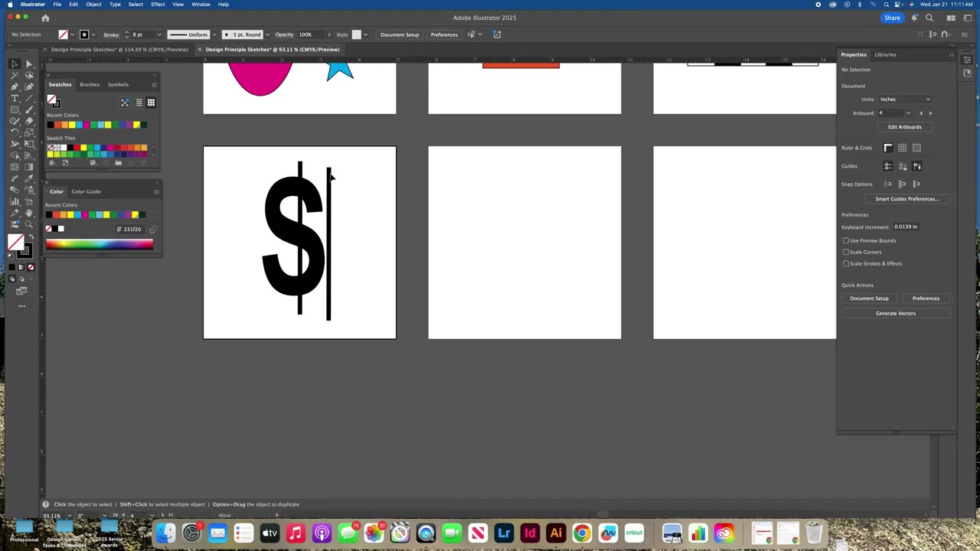This screenshot has width=980, height=551.
Task: Open Illustrator from the Dock
Action: pos(556,533)
